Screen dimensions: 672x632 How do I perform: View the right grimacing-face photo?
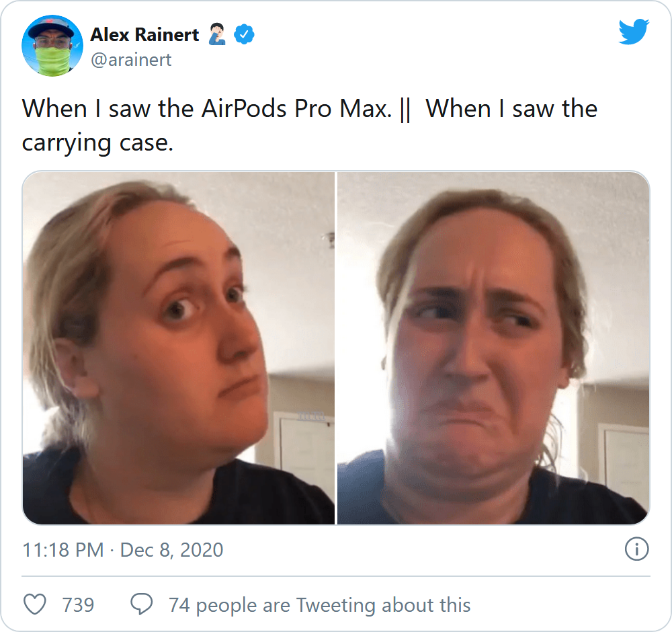[x=493, y=348]
